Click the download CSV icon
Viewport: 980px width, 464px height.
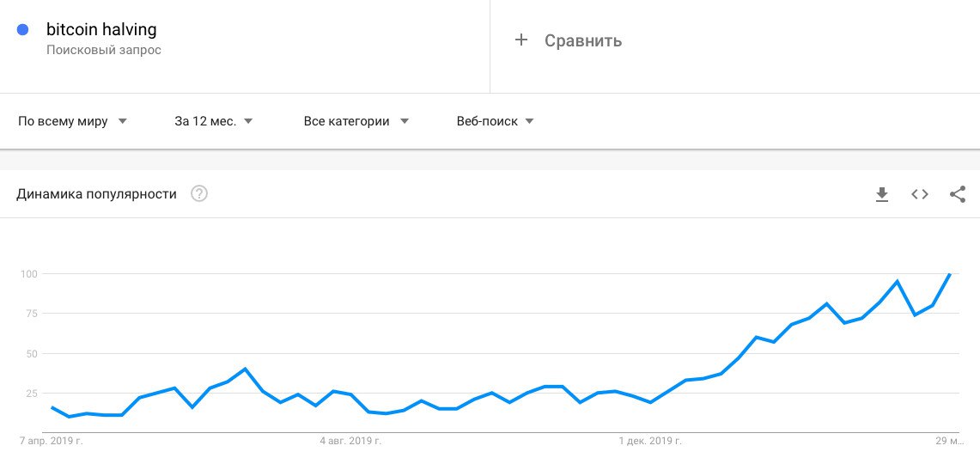click(x=881, y=195)
